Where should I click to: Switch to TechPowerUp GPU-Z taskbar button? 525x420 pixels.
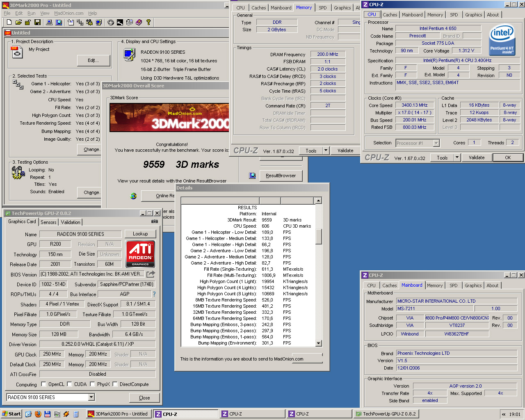386,414
